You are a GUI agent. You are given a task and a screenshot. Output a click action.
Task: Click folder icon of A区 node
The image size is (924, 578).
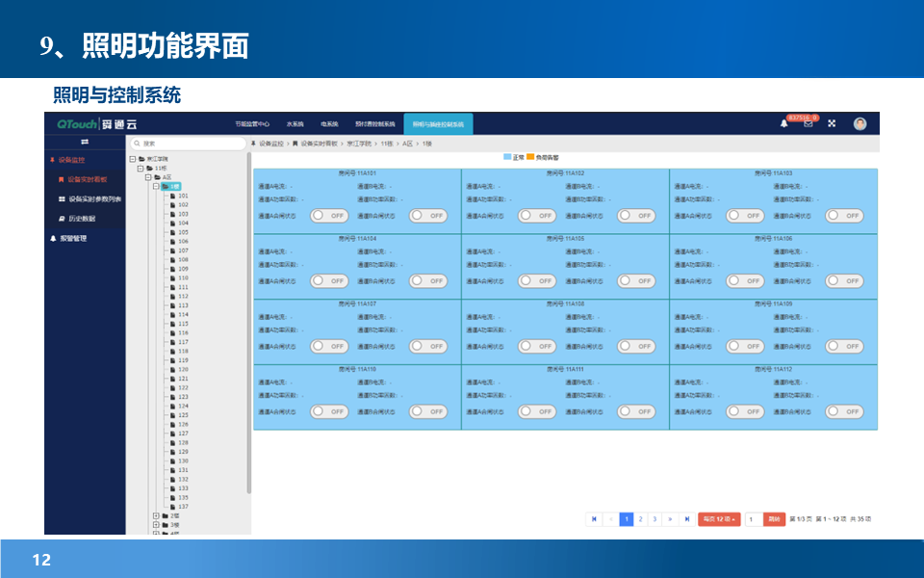(x=157, y=177)
